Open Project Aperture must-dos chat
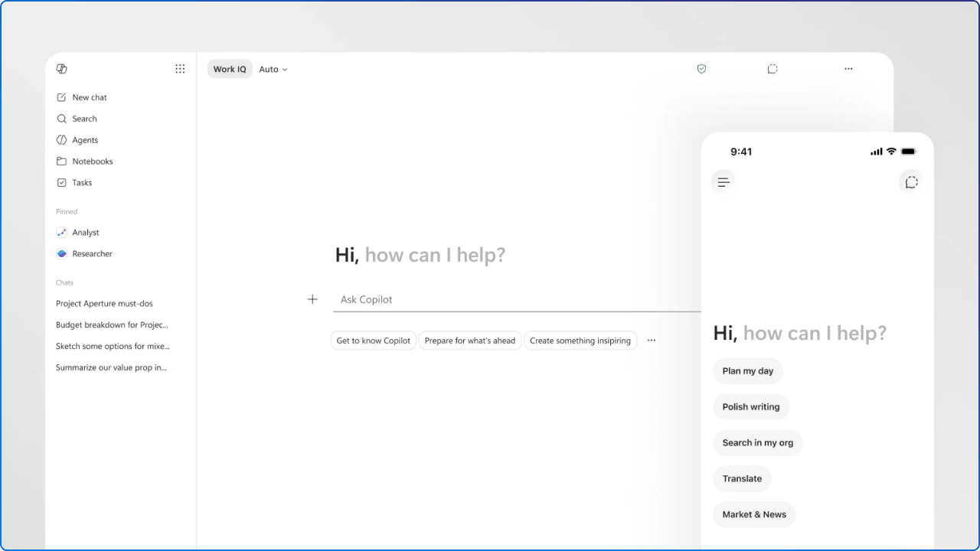The width and height of the screenshot is (980, 551). pyautogui.click(x=104, y=304)
